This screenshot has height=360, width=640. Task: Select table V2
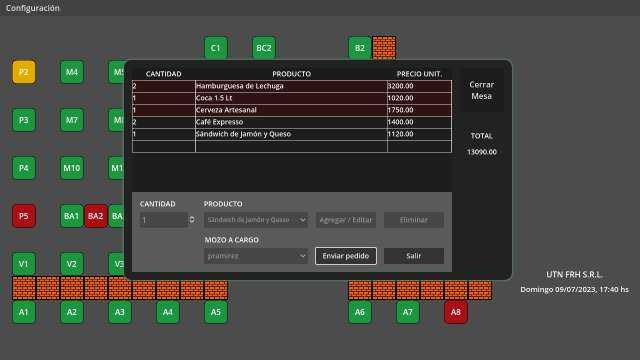[x=72, y=264]
